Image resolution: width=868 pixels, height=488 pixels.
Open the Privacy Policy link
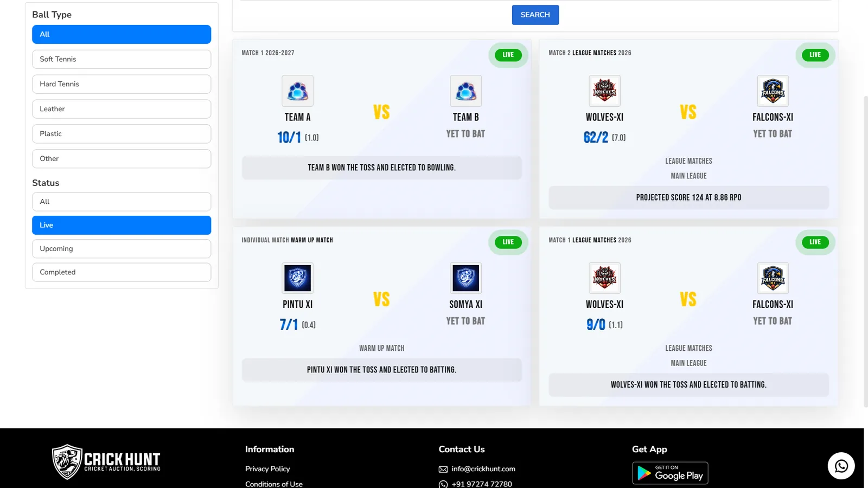pyautogui.click(x=267, y=469)
